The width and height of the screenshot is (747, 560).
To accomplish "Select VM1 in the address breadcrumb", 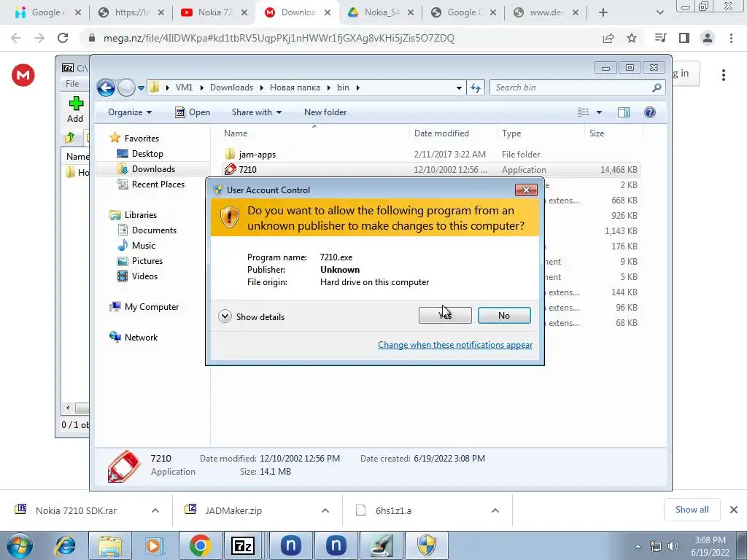I will click(184, 87).
